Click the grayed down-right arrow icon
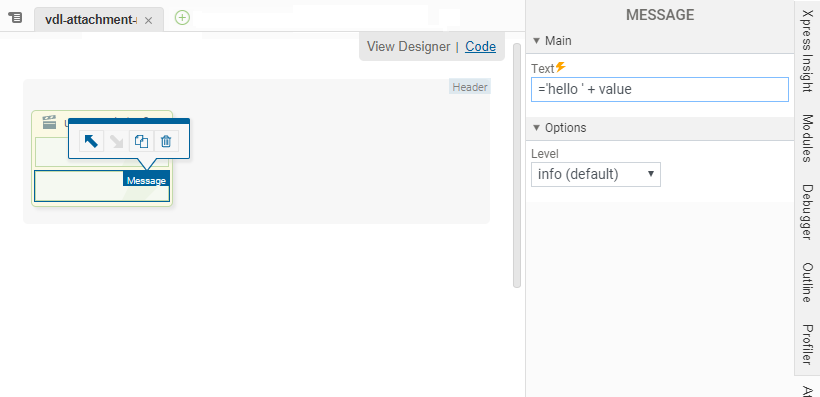Viewport: 820px width, 397px height. coord(116,141)
